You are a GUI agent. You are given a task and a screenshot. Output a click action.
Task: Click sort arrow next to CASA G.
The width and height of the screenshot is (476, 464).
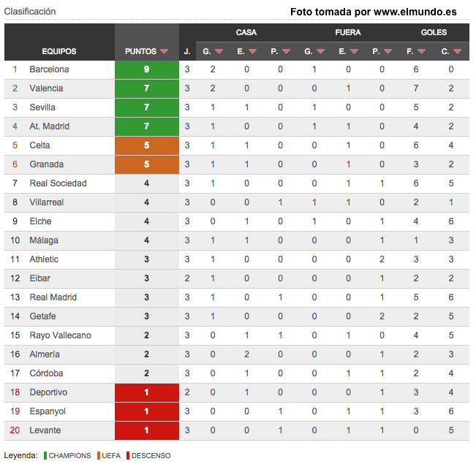[x=219, y=52]
